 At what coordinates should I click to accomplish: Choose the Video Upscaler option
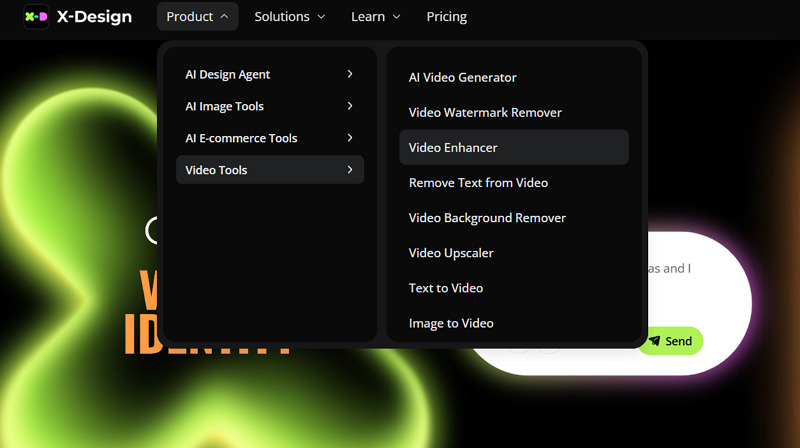click(451, 253)
